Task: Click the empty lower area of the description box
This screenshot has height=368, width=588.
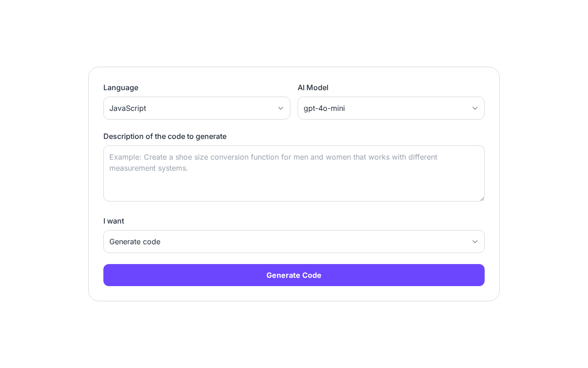Action: (294, 188)
